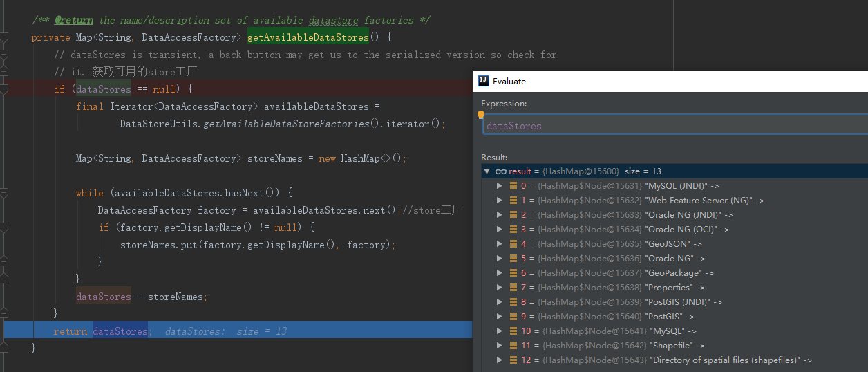Expand entry 10 "MySQL" node

point(500,331)
